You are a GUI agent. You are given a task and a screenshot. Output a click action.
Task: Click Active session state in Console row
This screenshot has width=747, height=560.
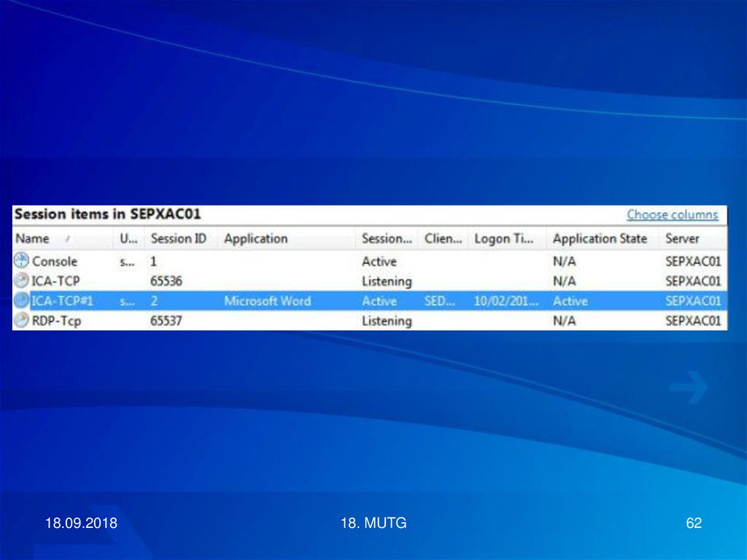pos(379,262)
